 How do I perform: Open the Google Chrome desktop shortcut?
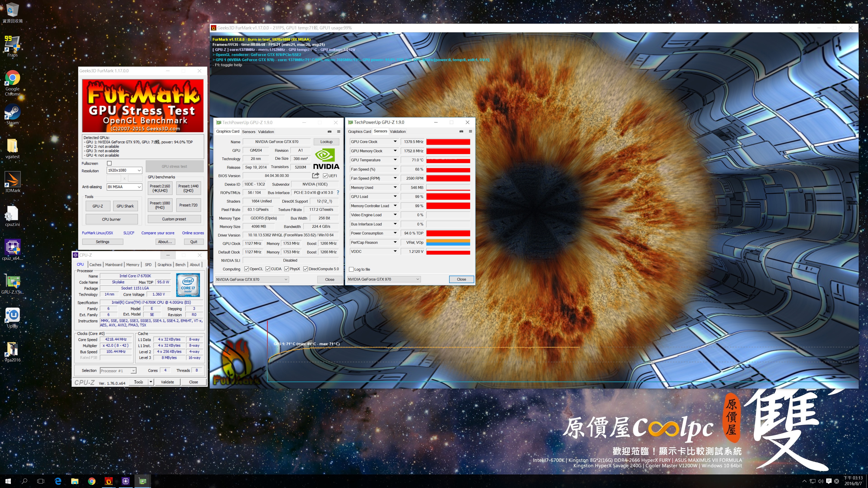[12, 83]
